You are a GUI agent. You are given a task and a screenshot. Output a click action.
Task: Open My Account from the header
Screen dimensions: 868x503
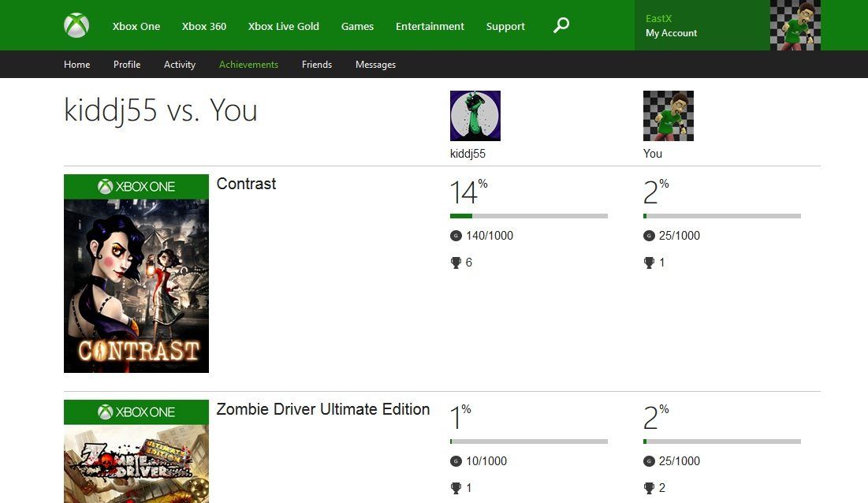670,33
